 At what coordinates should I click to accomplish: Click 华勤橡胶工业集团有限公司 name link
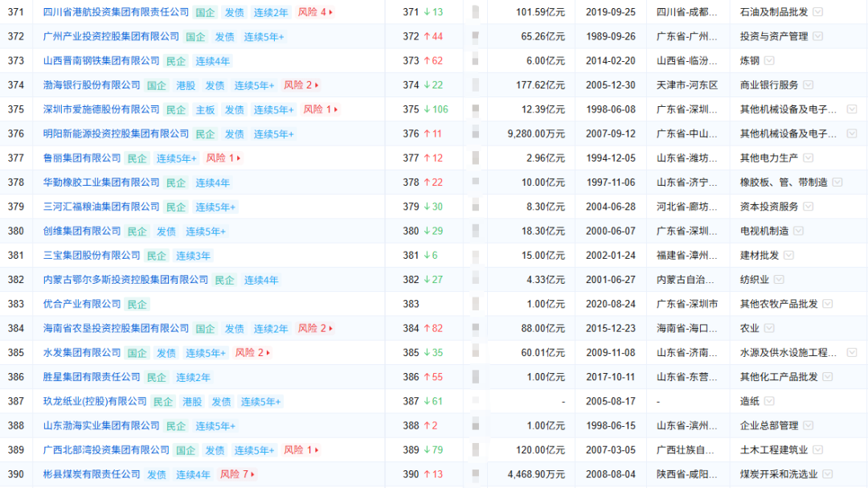(x=101, y=182)
